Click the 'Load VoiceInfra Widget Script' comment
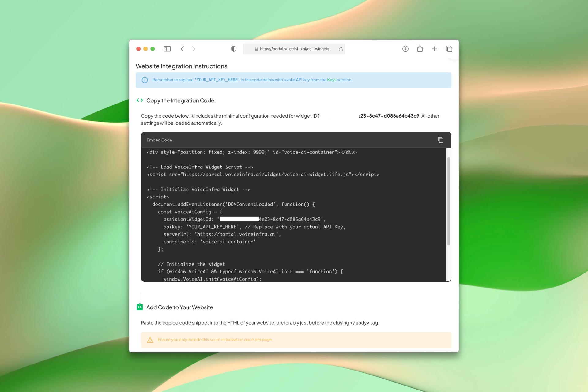588x392 pixels. pos(200,167)
